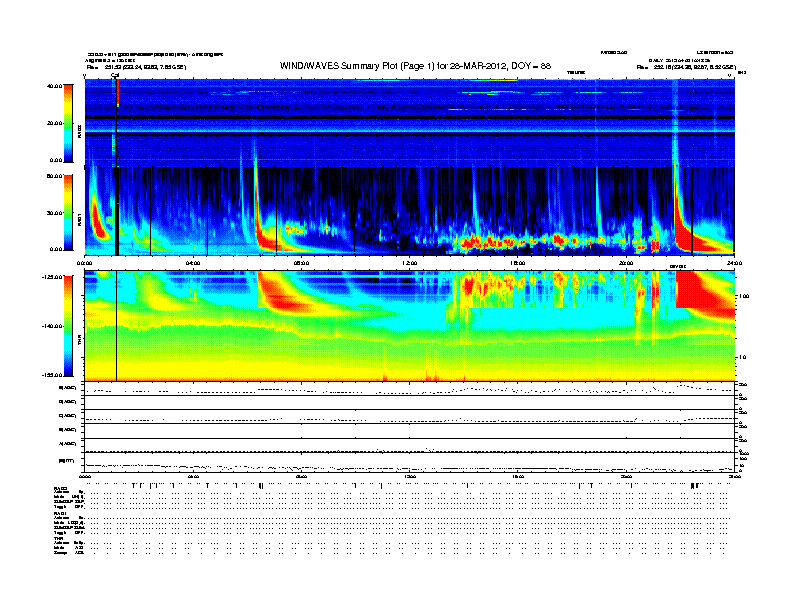
Task: Click the 60.00 label on RAD1 color scale
Action: coord(54,176)
